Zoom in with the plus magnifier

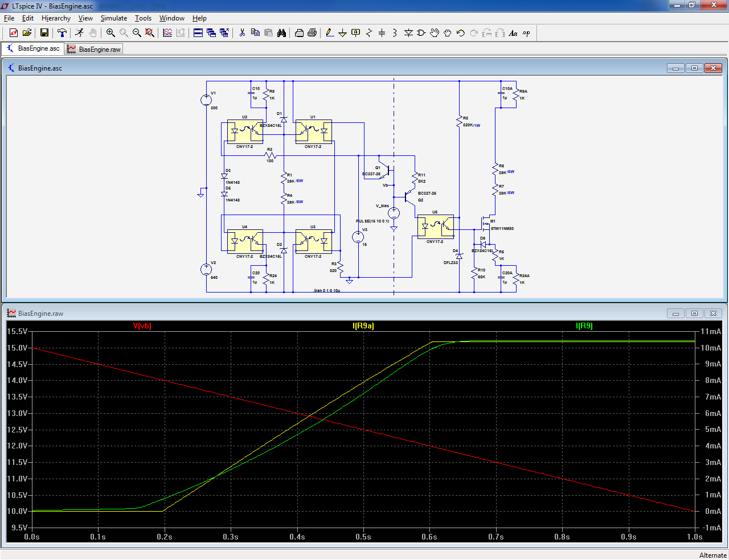click(x=110, y=33)
